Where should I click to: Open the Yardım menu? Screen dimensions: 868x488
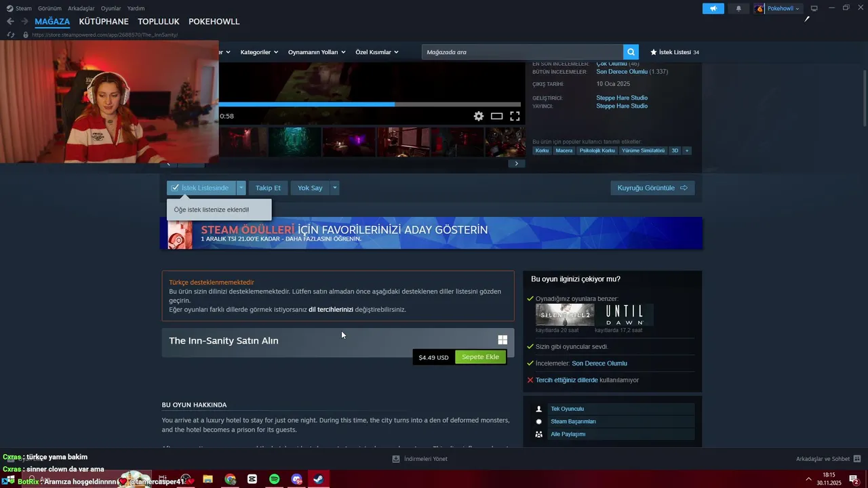coord(136,8)
